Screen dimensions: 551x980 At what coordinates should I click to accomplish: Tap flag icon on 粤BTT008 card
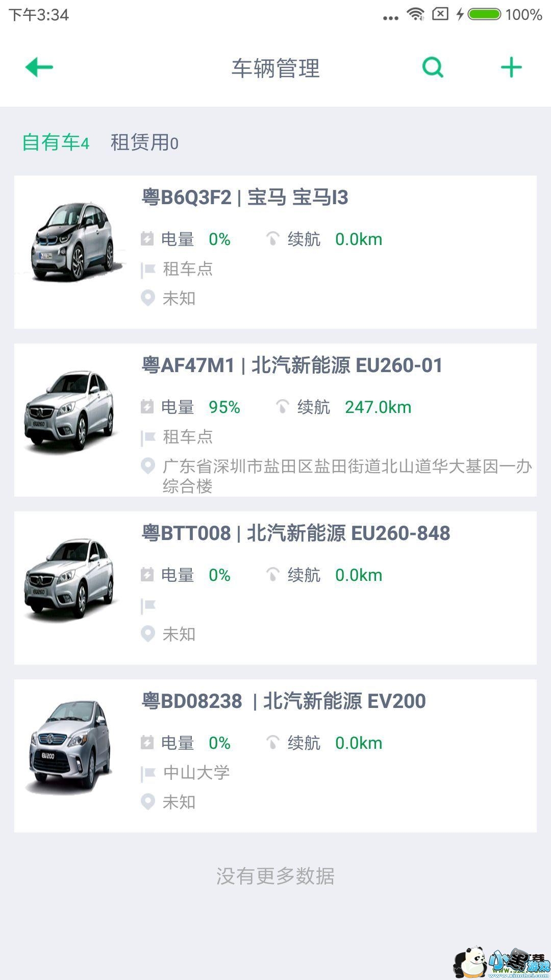[148, 605]
